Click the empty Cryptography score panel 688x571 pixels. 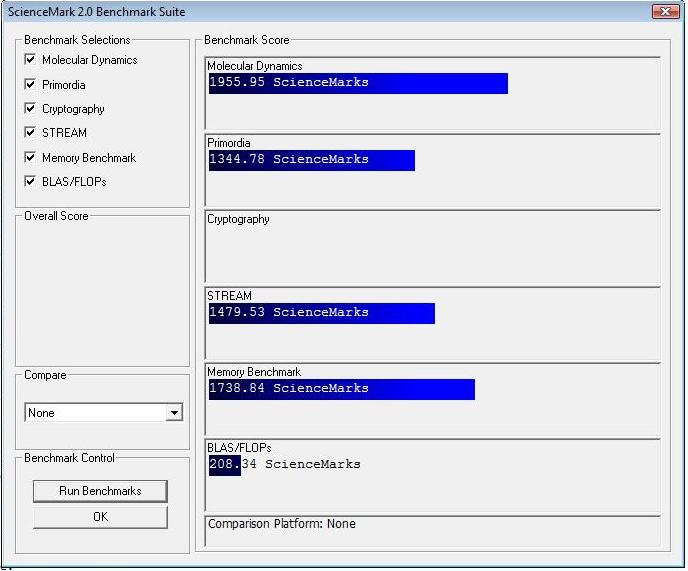430,250
